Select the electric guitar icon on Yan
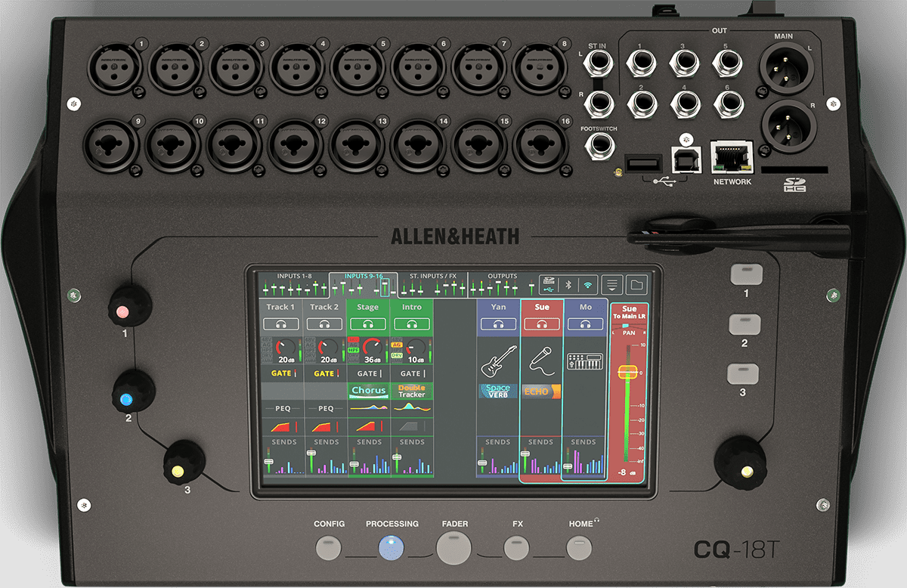Viewport: 907px width, 588px height. coord(498,361)
